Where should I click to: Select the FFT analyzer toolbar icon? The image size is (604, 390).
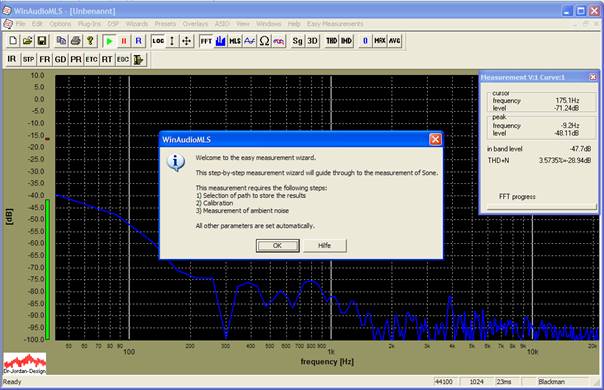[x=206, y=40]
